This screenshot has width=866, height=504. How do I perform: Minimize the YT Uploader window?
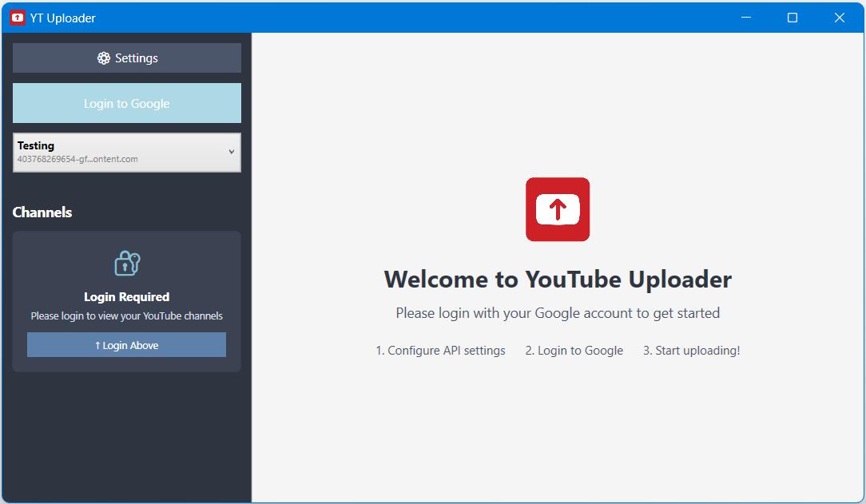click(746, 18)
